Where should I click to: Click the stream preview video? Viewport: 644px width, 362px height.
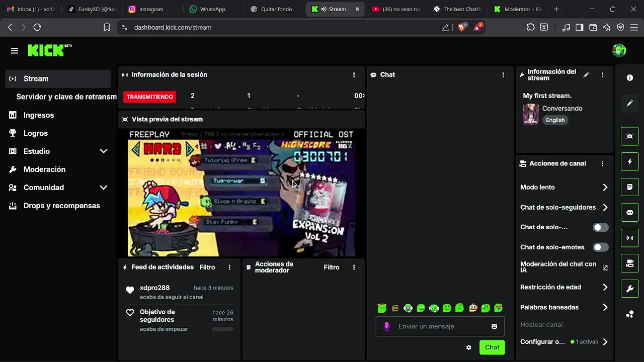pos(242,193)
